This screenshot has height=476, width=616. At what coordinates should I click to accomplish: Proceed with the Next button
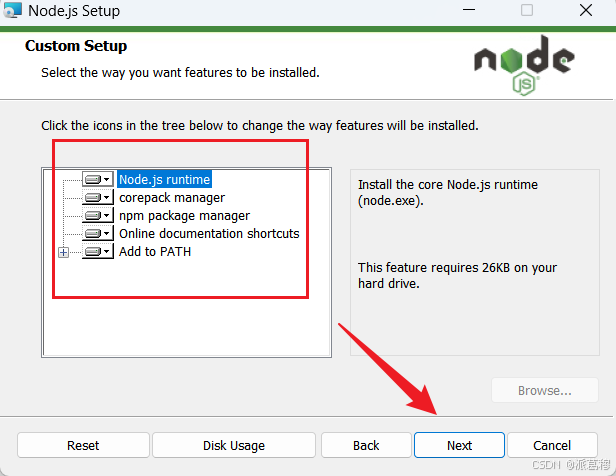pos(459,445)
